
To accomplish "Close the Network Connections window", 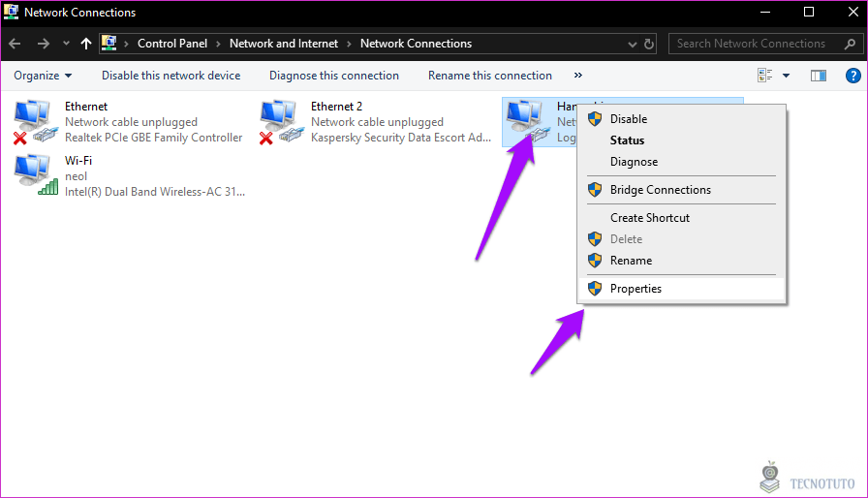I will [852, 13].
